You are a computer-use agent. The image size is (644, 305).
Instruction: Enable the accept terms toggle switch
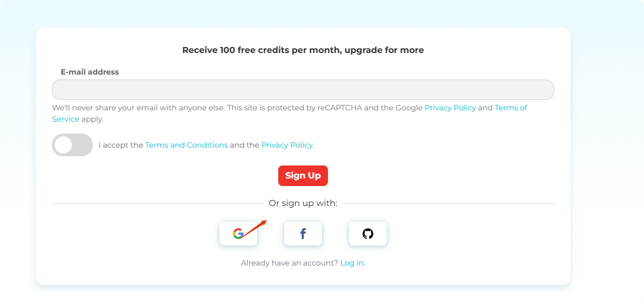point(72,145)
